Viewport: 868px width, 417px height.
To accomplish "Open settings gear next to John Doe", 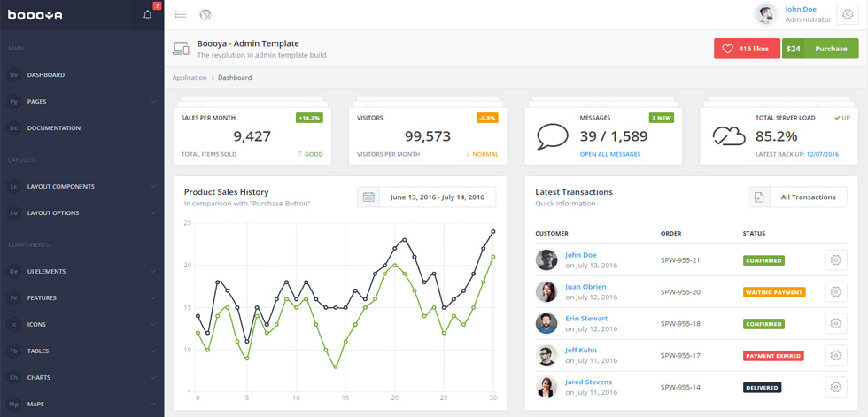I will pyautogui.click(x=848, y=15).
